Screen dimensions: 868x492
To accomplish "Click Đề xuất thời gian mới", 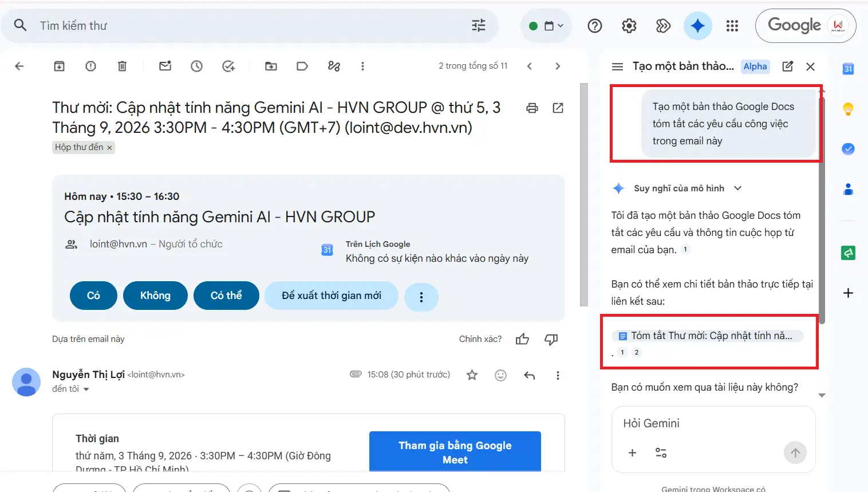I will [331, 296].
